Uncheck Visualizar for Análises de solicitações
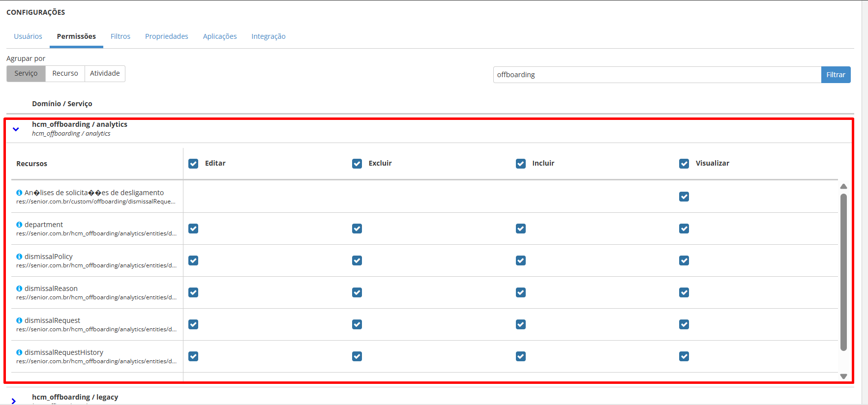This screenshot has height=405, width=868. (684, 197)
